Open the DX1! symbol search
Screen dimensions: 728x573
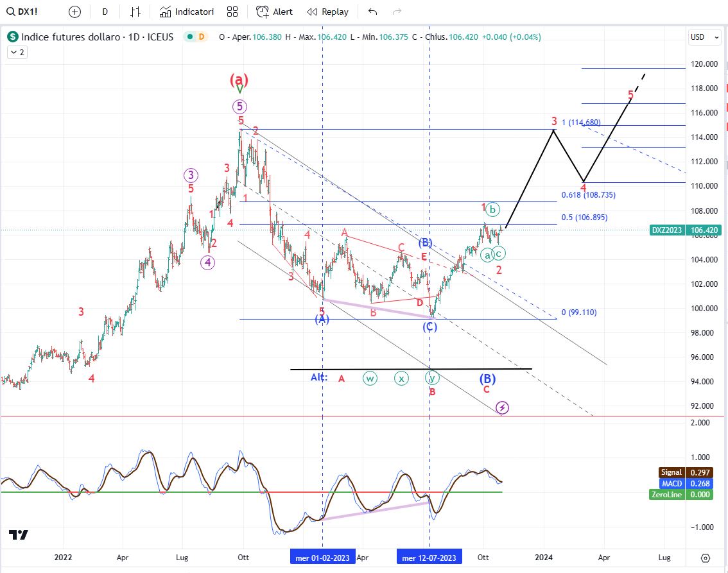coord(22,12)
